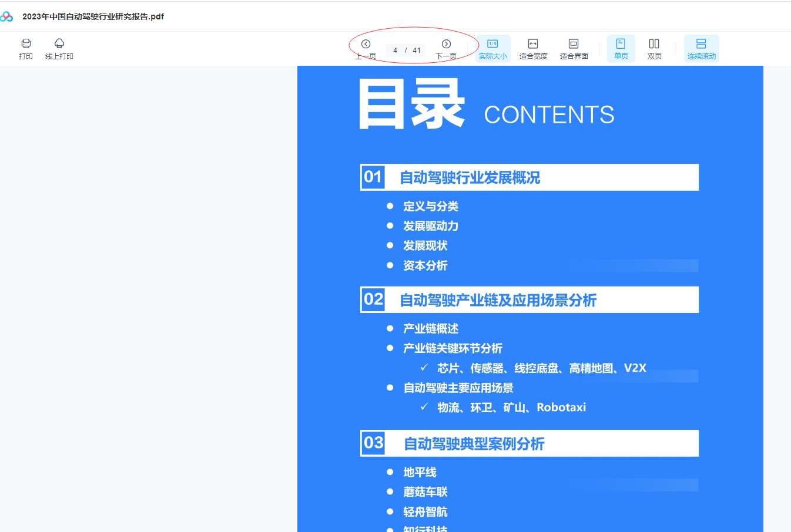Click the total page count 41
This screenshot has width=791, height=532.
click(417, 50)
